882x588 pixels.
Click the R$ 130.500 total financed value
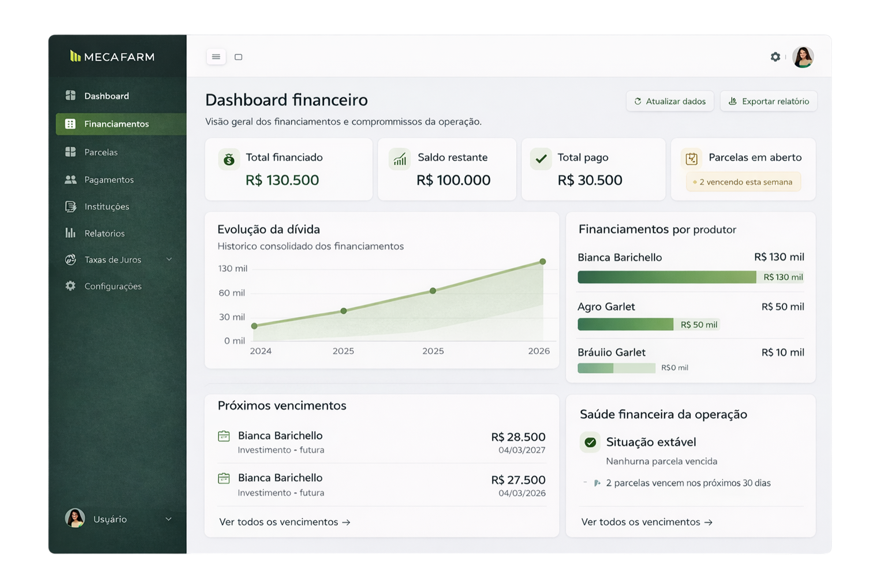point(282,180)
